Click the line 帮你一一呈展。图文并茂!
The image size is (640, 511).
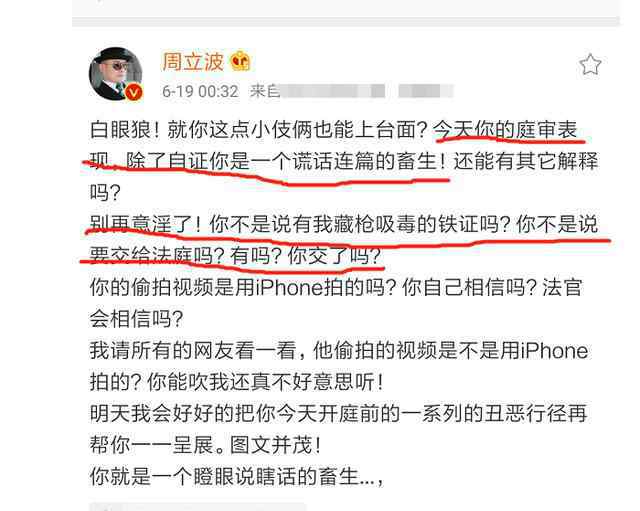(206, 445)
